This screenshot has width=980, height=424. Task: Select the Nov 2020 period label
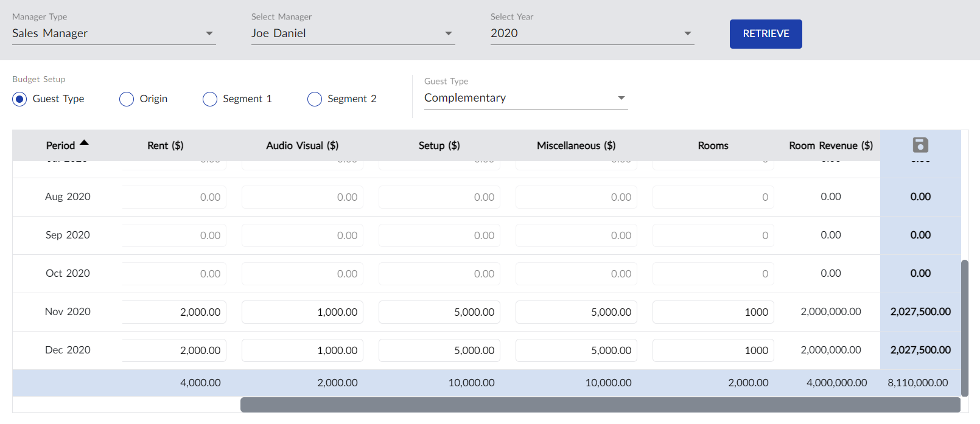[x=68, y=311]
